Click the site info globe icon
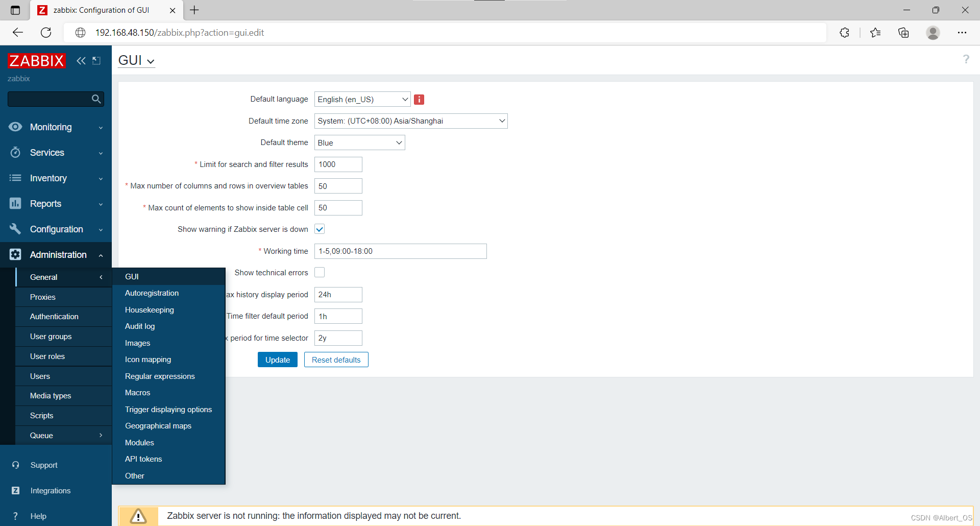This screenshot has height=526, width=980. [80, 33]
